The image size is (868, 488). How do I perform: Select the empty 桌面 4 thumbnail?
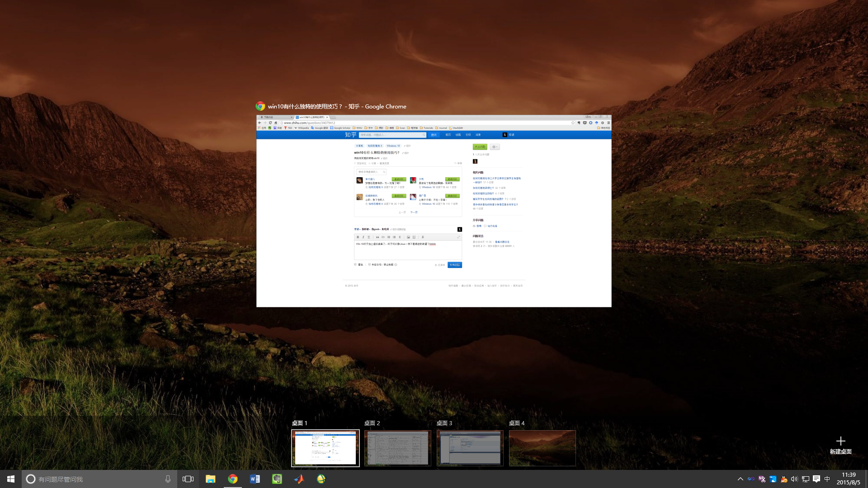(542, 448)
